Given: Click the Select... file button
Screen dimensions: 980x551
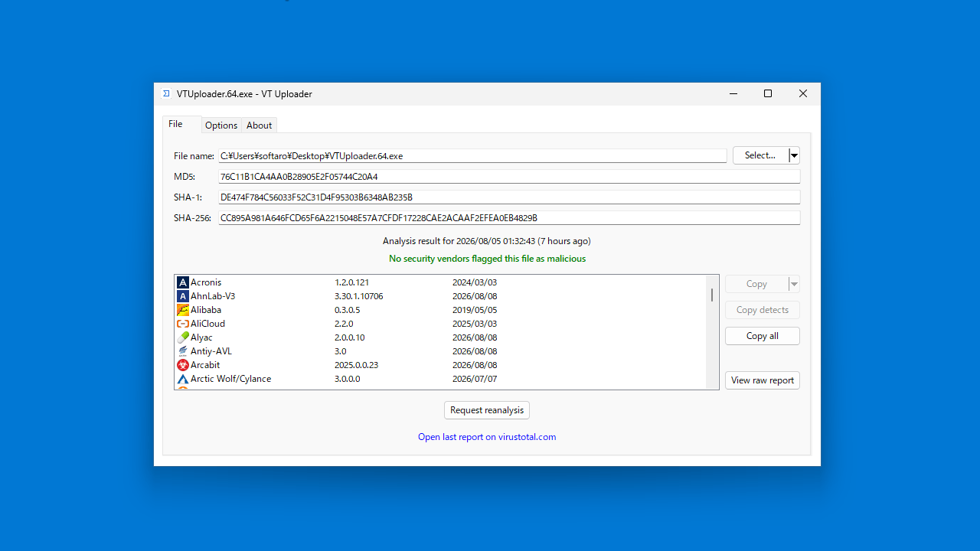Looking at the screenshot, I should point(760,155).
